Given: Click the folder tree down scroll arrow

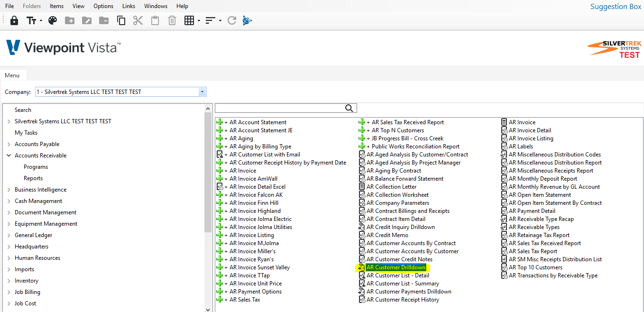Looking at the screenshot, I should pyautogui.click(x=208, y=309).
